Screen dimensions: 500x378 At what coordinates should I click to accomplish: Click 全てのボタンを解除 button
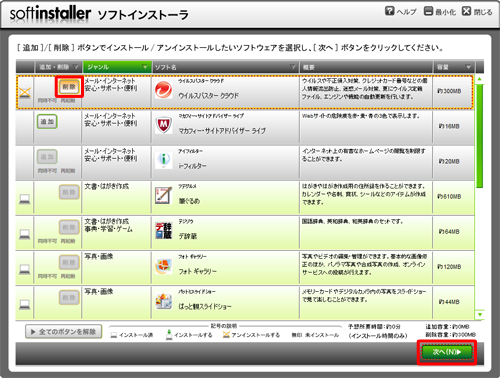64,332
